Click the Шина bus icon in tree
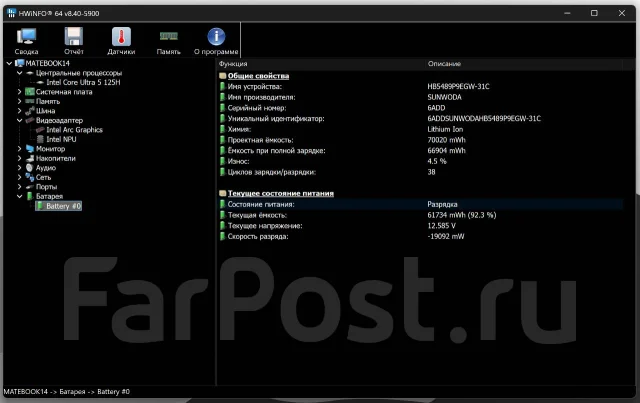 click(x=30, y=111)
